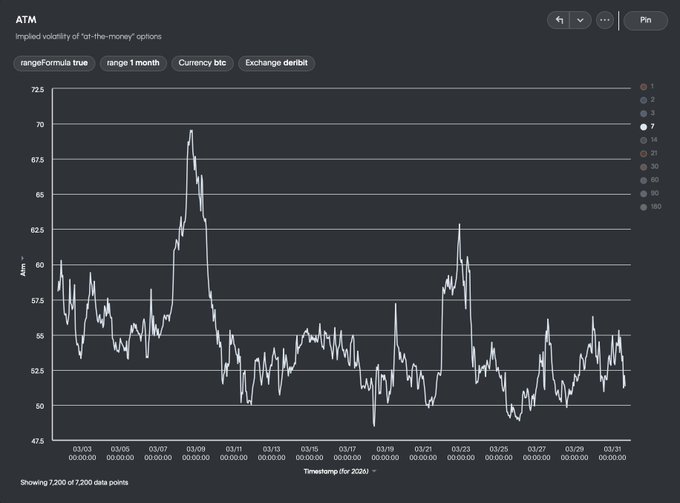
Task: Enable the 21-day legend series
Action: pyautogui.click(x=648, y=153)
